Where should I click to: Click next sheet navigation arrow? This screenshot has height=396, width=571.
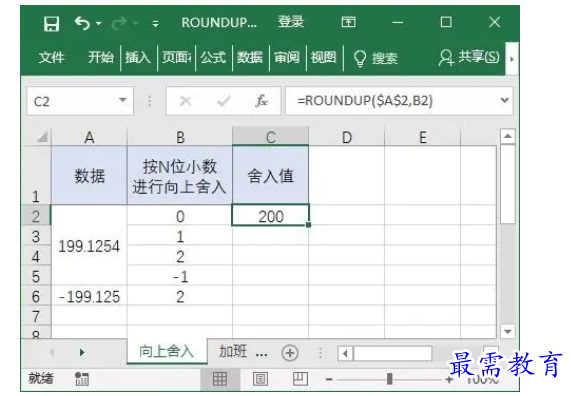82,352
